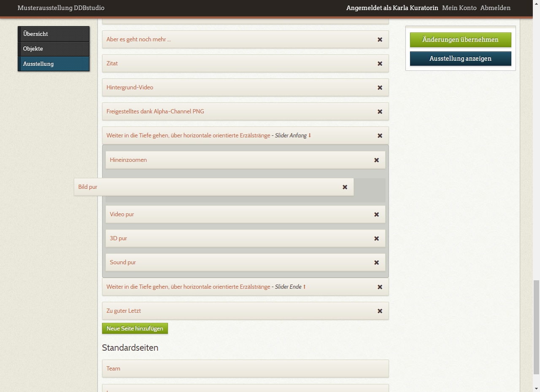Image resolution: width=540 pixels, height=392 pixels.
Task: Click Änderungen übernehmen button
Action: tap(460, 40)
